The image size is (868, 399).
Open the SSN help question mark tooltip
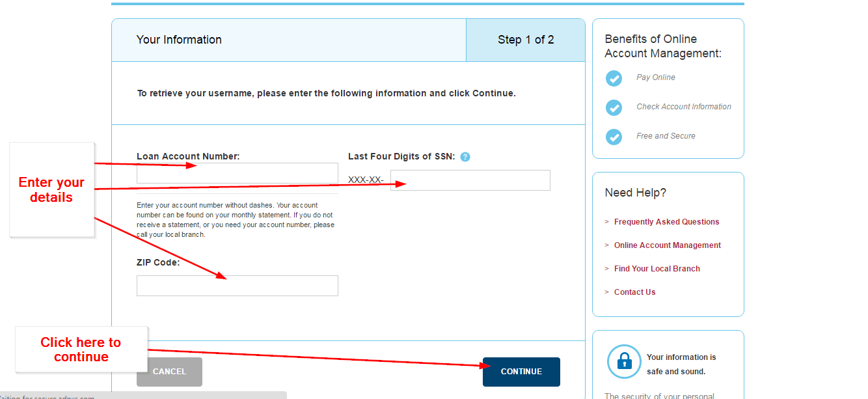(x=465, y=156)
